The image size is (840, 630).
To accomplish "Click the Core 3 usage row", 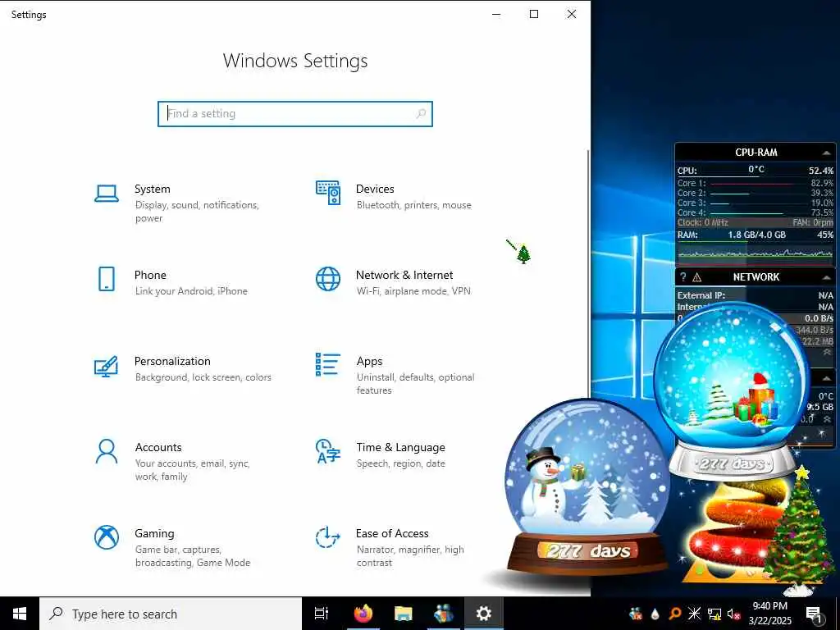I will (755, 203).
